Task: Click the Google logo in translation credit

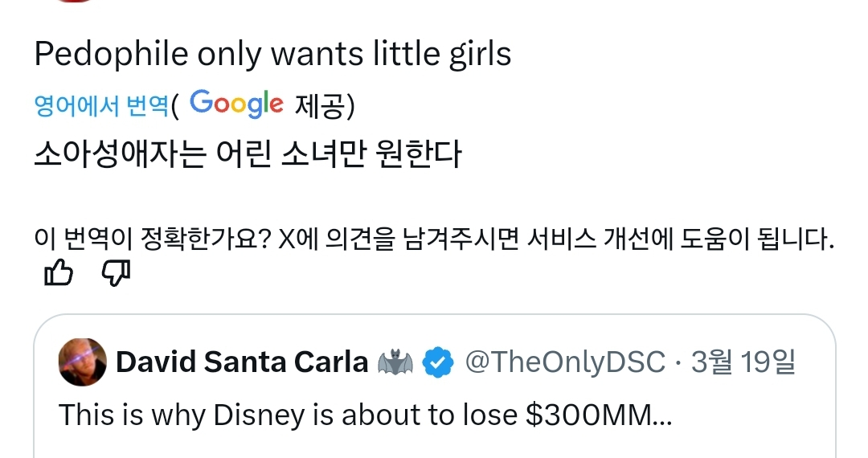Action: [237, 104]
